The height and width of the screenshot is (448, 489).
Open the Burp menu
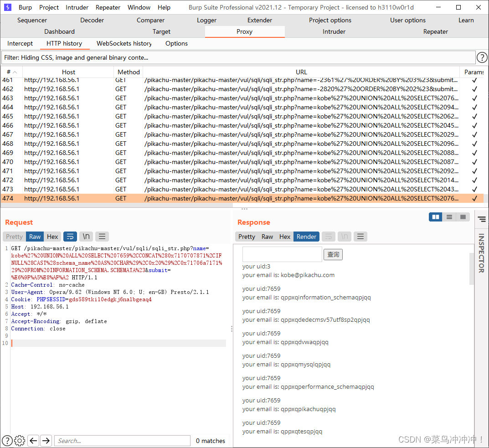tap(25, 7)
